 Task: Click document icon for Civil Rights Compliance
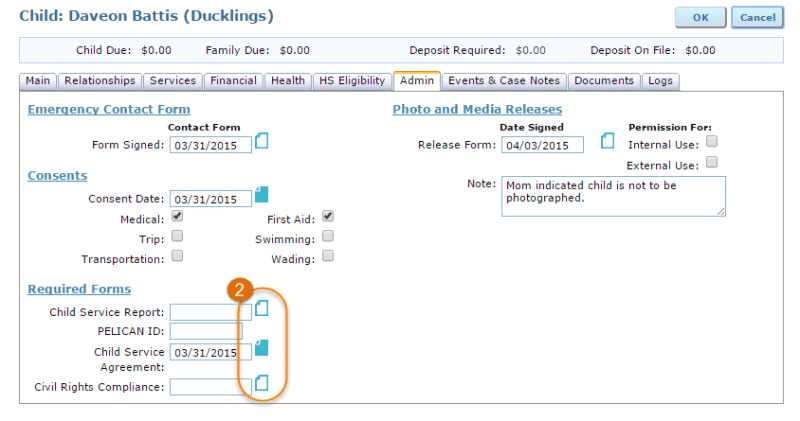pyautogui.click(x=262, y=382)
